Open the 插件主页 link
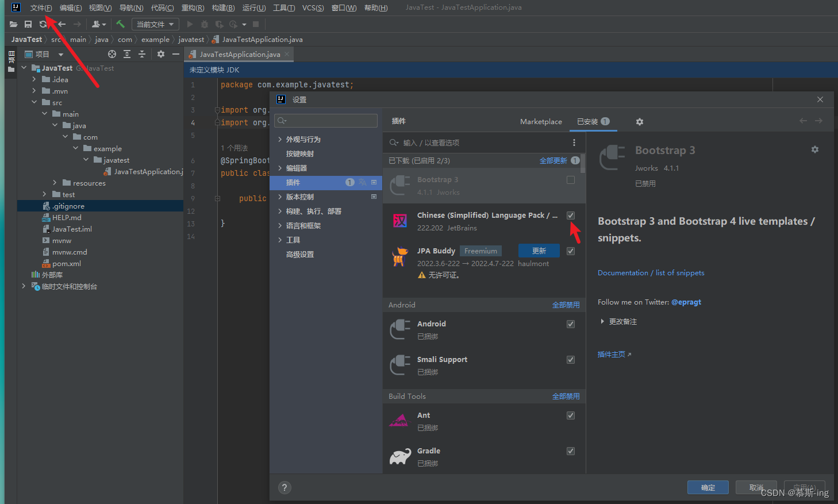The image size is (838, 504). click(614, 355)
